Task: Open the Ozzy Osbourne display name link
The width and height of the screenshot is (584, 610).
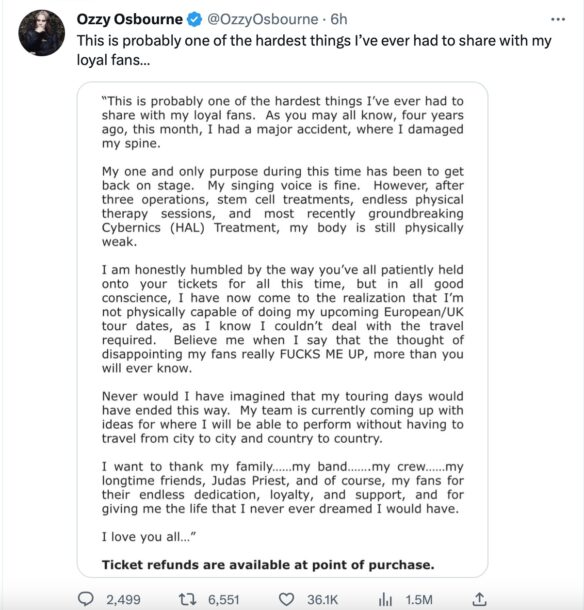Action: [130, 19]
